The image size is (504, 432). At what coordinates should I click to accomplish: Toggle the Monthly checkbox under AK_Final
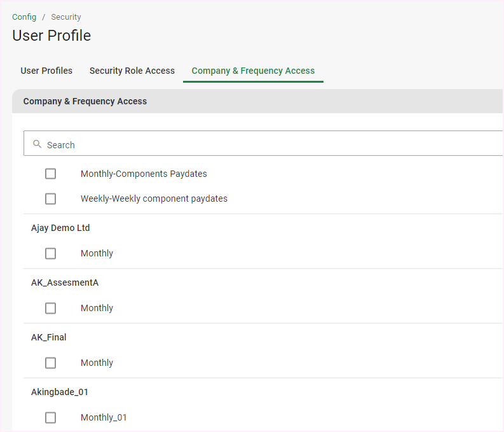pyautogui.click(x=51, y=363)
